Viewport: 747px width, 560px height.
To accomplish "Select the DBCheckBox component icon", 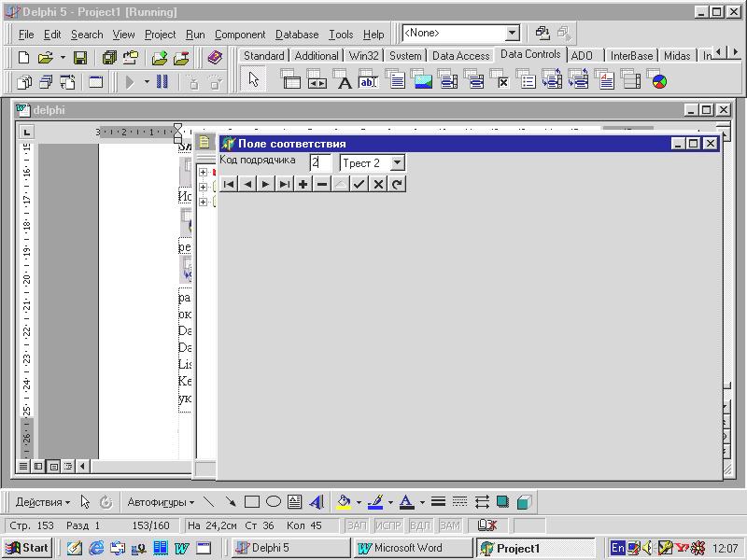I will click(x=500, y=79).
